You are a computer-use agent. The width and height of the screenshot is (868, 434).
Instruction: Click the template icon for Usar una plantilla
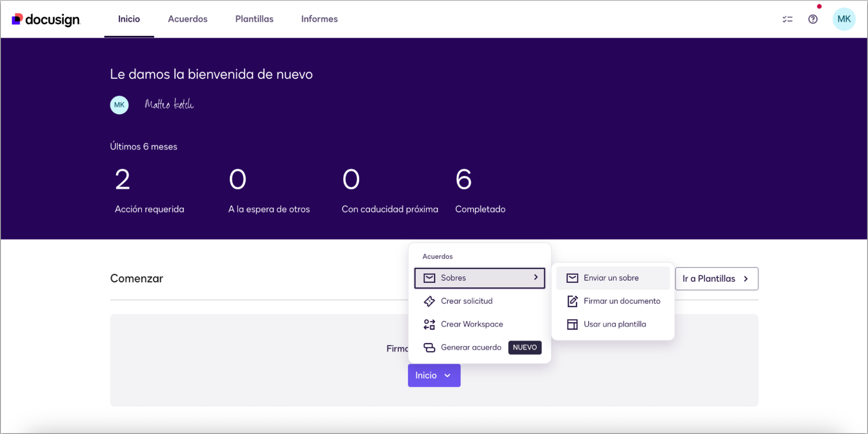pyautogui.click(x=572, y=325)
